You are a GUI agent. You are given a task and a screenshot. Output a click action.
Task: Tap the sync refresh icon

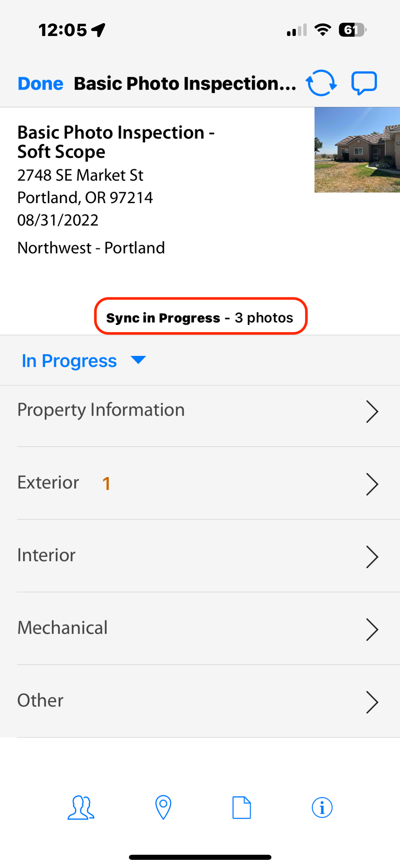tap(321, 83)
